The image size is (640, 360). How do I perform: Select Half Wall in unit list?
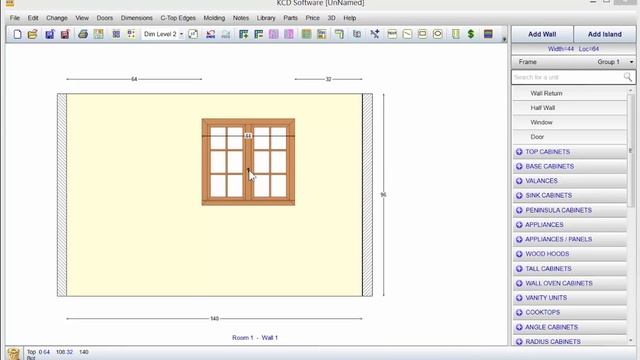pyautogui.click(x=570, y=108)
